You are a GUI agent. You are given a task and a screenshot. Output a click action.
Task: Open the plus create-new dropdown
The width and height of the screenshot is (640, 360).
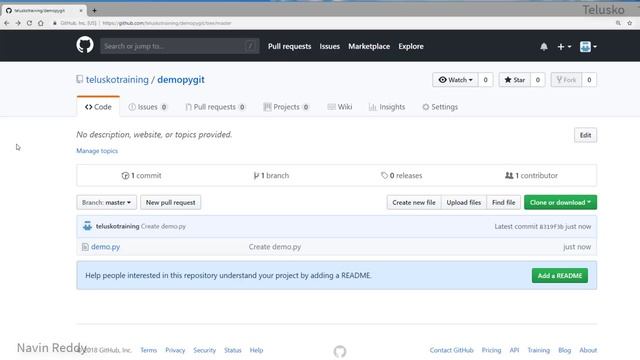pos(564,47)
